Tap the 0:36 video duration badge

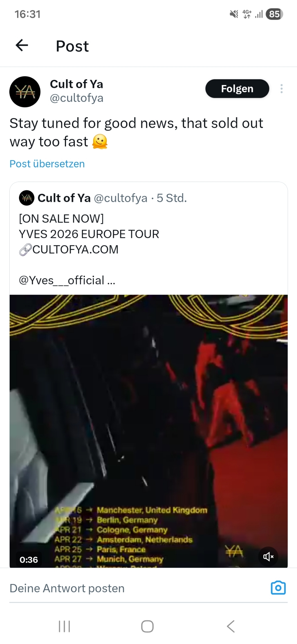[29, 560]
